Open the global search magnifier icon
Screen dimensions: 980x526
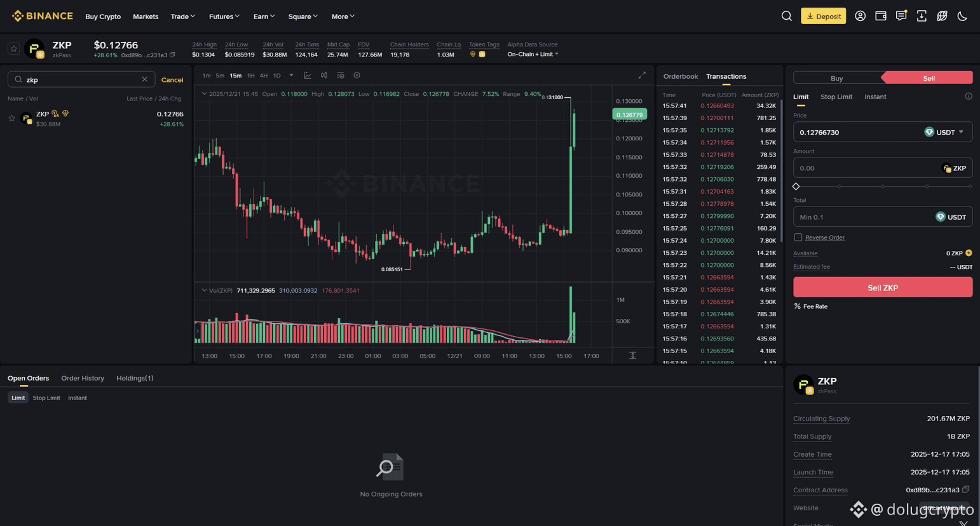786,16
